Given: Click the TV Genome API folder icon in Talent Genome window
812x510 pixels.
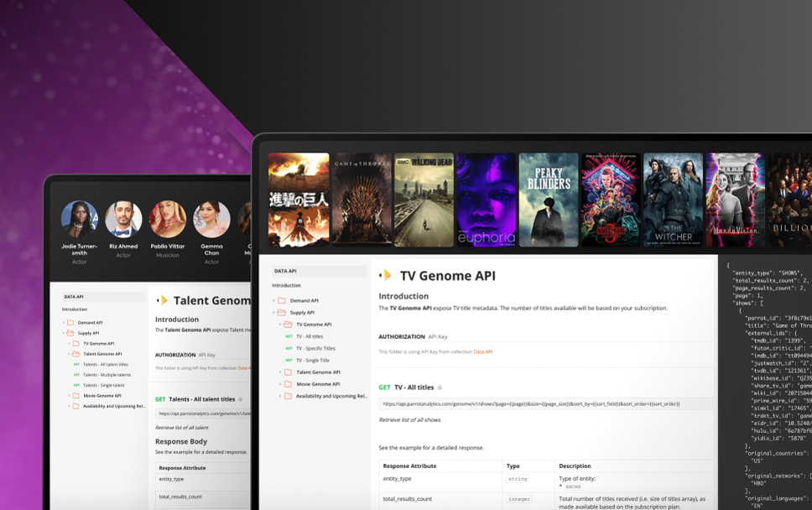Looking at the screenshot, I should 76,343.
